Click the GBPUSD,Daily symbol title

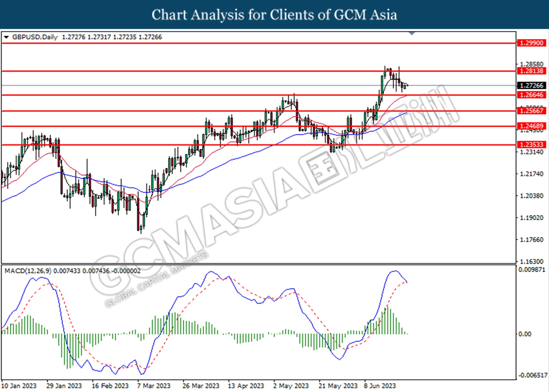[x=35, y=37]
